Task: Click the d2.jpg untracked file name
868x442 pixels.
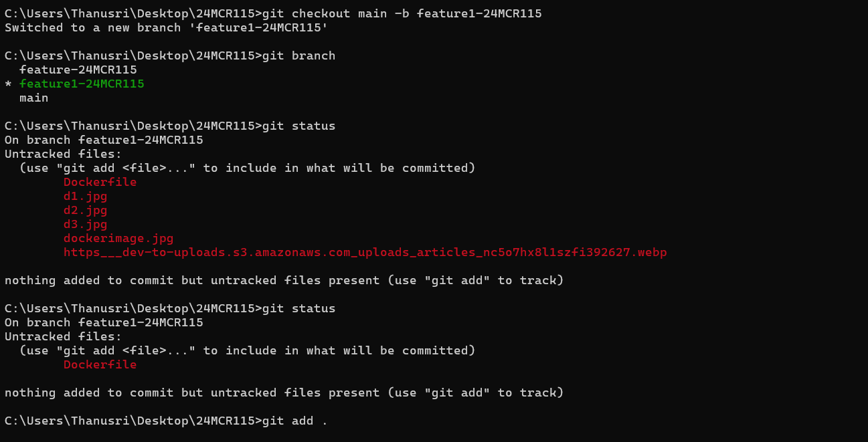Action: 86,210
